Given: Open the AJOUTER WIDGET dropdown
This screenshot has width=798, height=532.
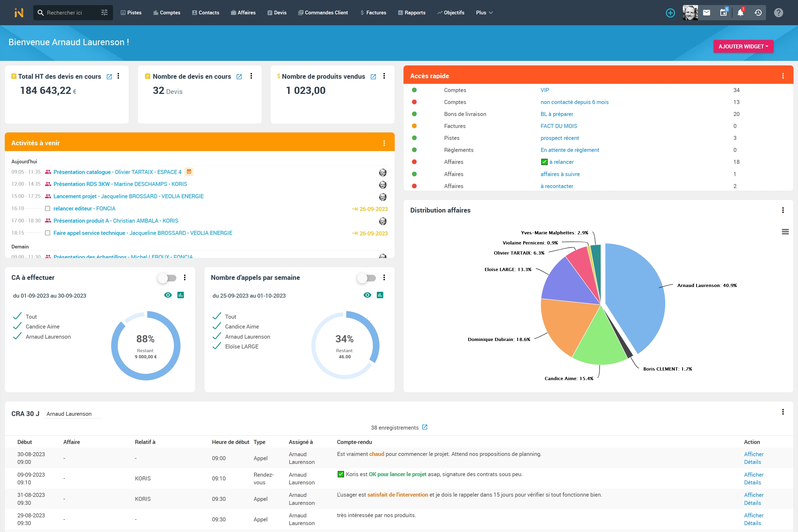Looking at the screenshot, I should tap(743, 46).
